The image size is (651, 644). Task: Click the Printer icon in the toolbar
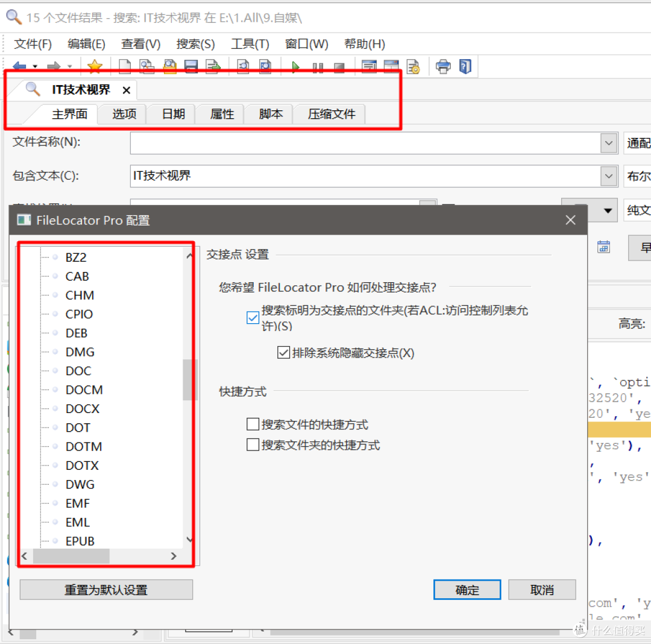(443, 66)
